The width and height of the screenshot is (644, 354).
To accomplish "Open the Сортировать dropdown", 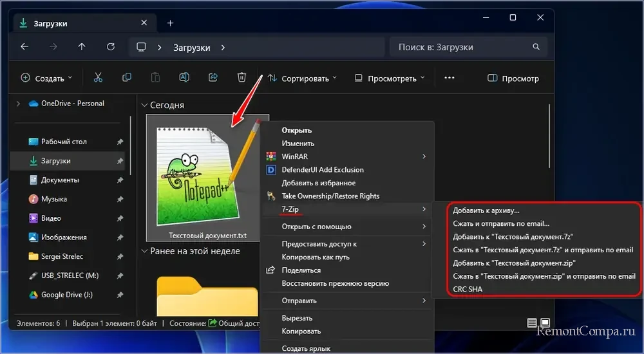I will pyautogui.click(x=302, y=79).
